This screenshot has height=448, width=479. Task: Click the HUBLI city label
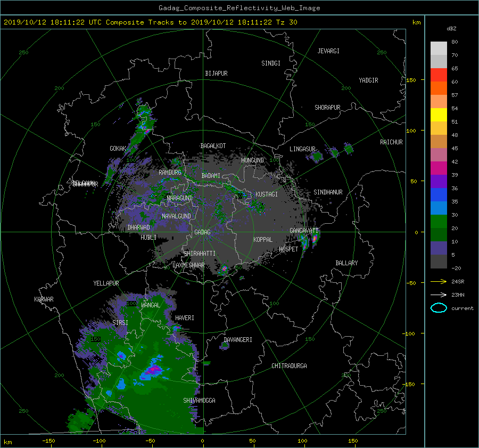tap(148, 238)
